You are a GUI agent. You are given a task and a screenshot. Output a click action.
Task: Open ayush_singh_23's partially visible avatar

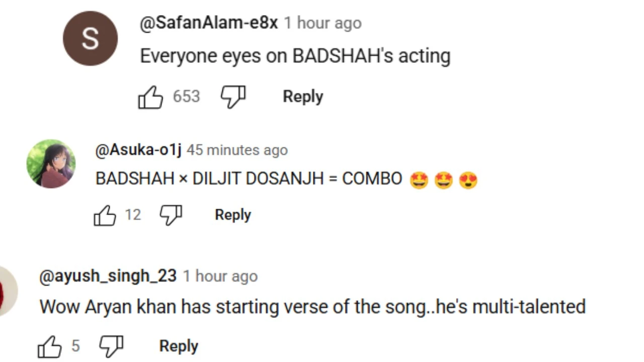[x=8, y=291]
